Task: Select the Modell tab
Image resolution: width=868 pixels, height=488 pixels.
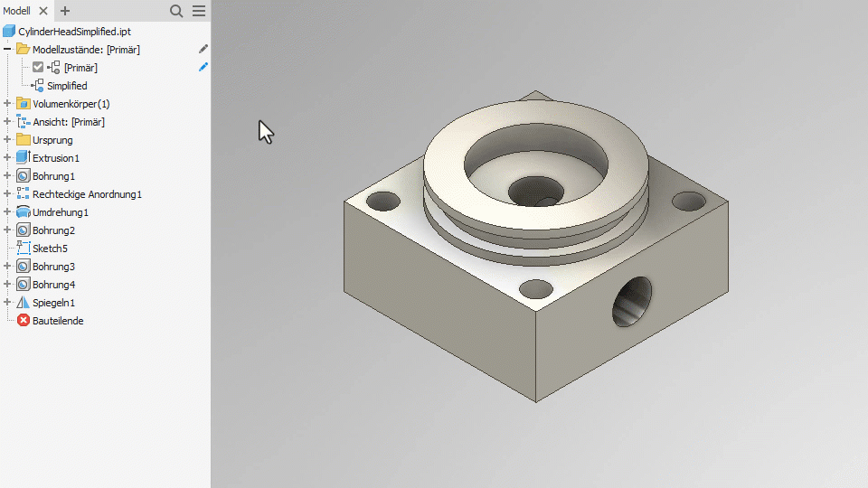Action: (16, 11)
